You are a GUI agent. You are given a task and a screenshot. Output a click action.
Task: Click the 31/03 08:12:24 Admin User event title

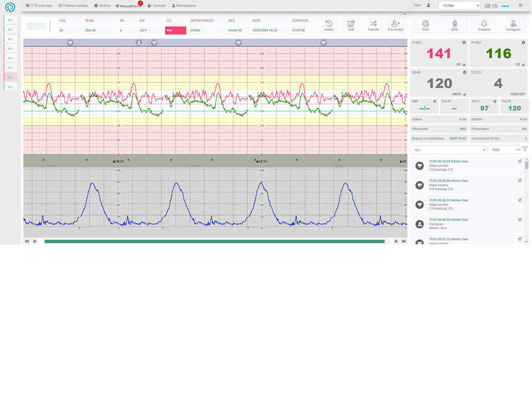[448, 161]
